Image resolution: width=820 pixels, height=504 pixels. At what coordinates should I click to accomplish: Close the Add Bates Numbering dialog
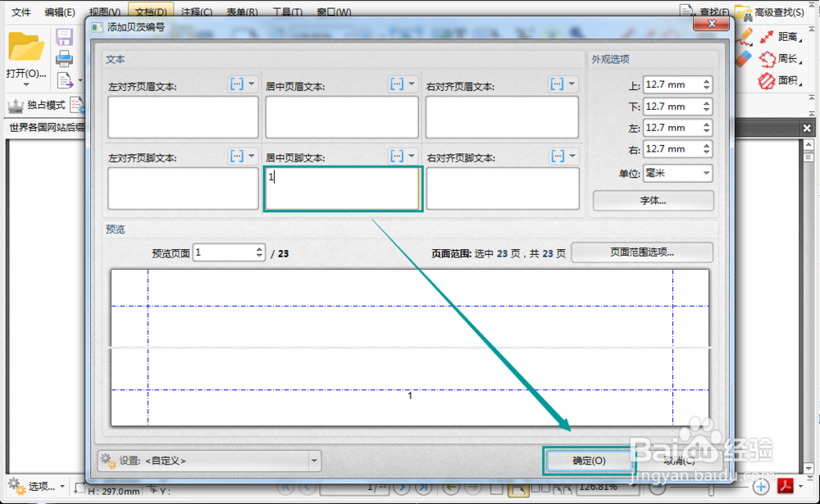pos(711,24)
